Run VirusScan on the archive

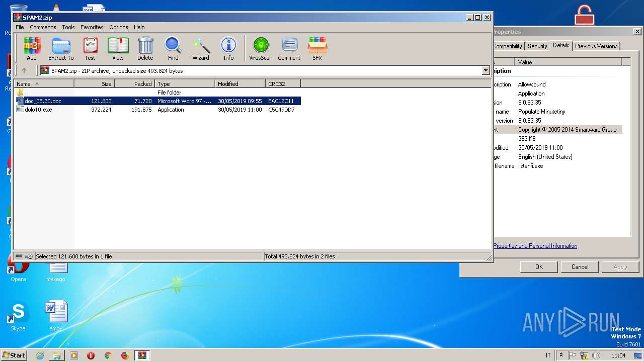pos(261,49)
